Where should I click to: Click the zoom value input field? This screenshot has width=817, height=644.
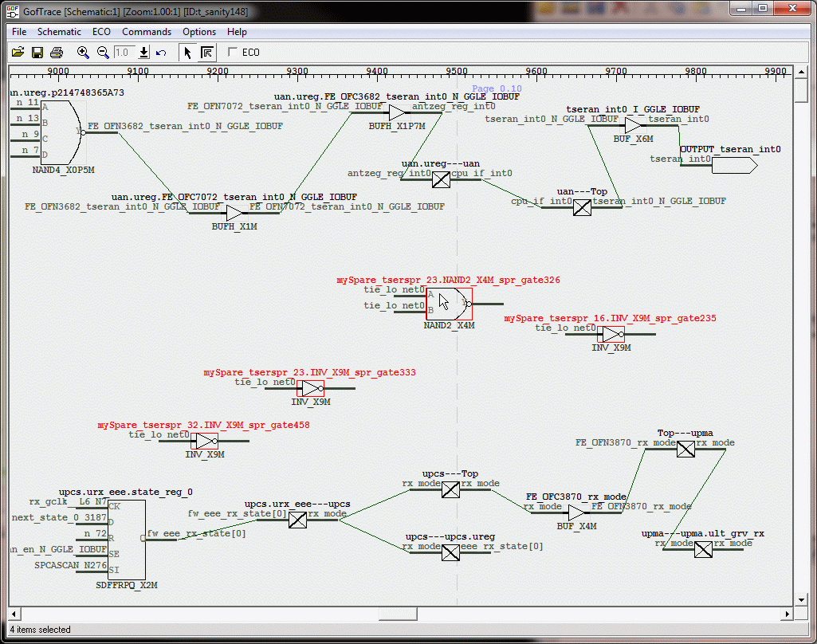[124, 53]
